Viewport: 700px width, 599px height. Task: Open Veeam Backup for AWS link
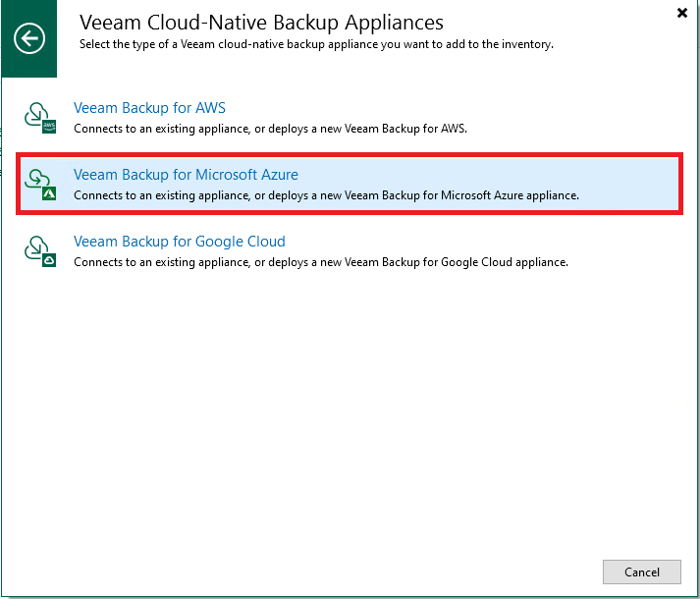click(x=149, y=108)
